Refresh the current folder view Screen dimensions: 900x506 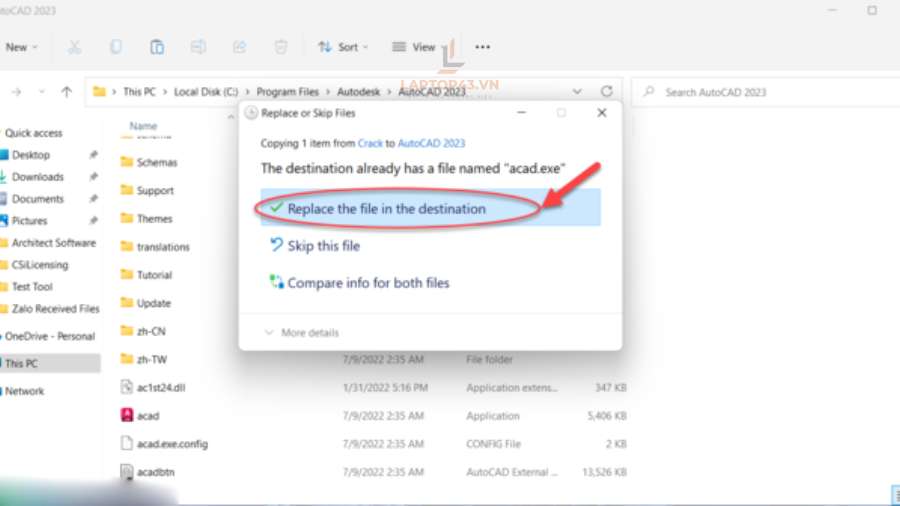coord(606,92)
